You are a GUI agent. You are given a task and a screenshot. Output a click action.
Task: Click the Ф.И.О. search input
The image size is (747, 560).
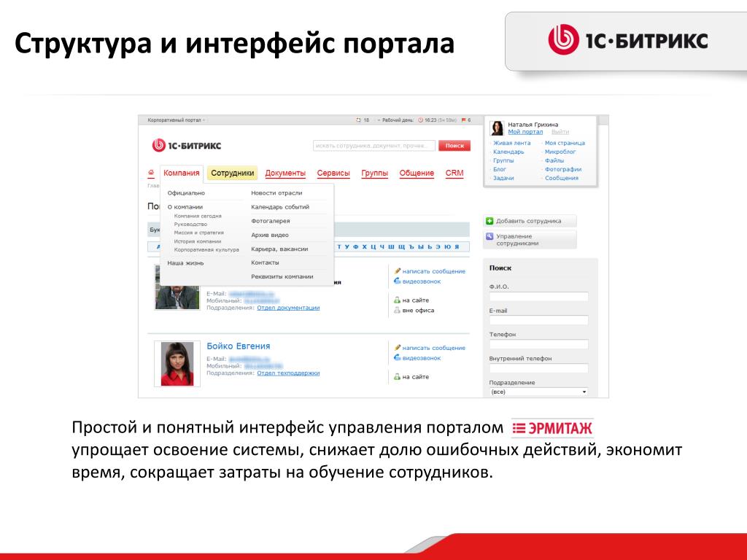pyautogui.click(x=538, y=297)
